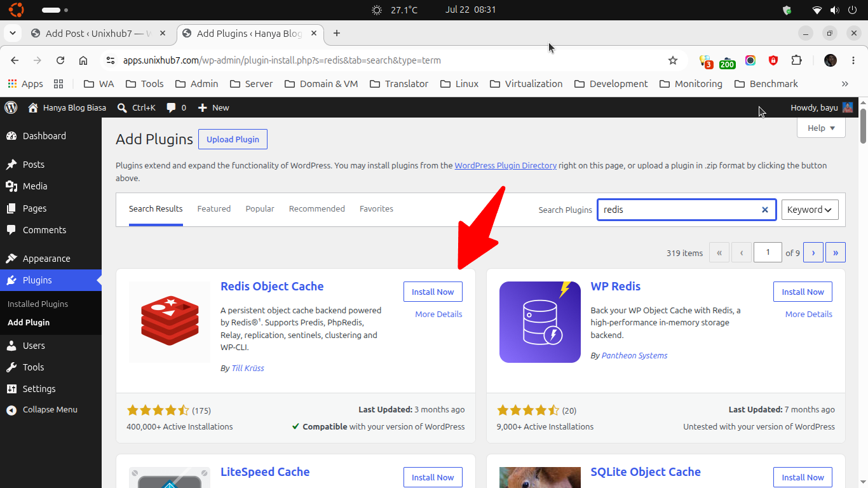Viewport: 868px width, 488px height.
Task: Open Plugins in sidebar
Action: [51, 280]
